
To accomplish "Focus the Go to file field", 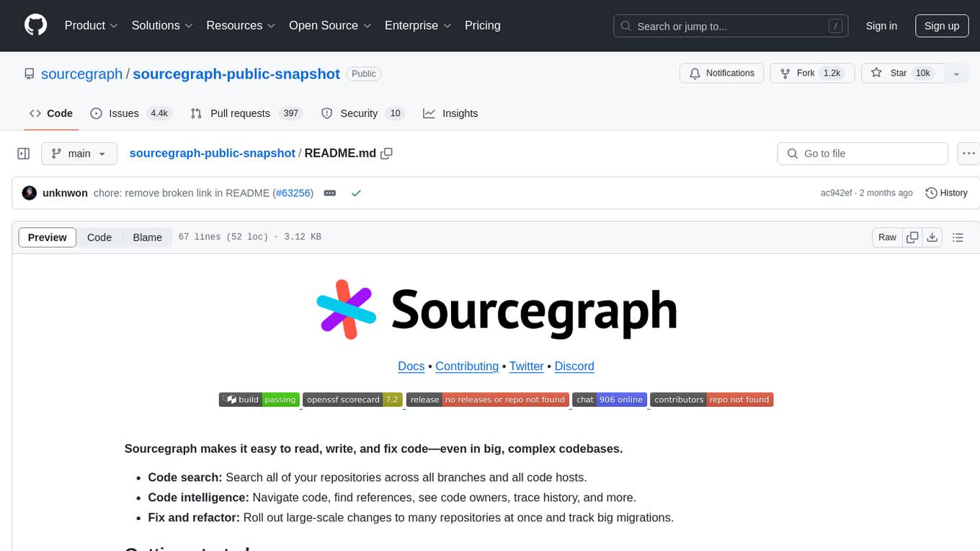I will click(863, 154).
